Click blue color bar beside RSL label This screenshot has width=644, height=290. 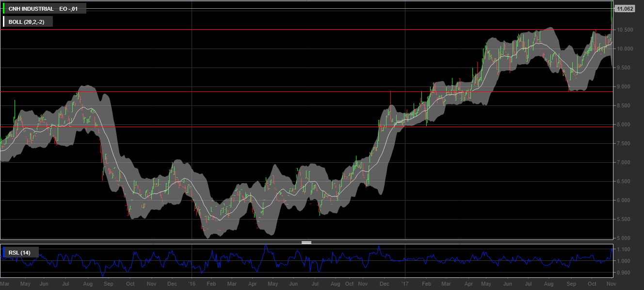pos(4,252)
